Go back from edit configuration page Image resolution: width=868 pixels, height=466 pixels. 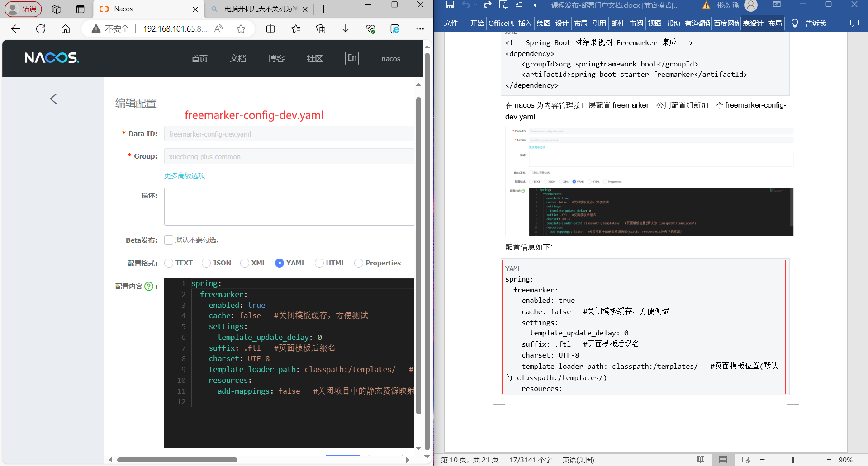click(x=53, y=99)
